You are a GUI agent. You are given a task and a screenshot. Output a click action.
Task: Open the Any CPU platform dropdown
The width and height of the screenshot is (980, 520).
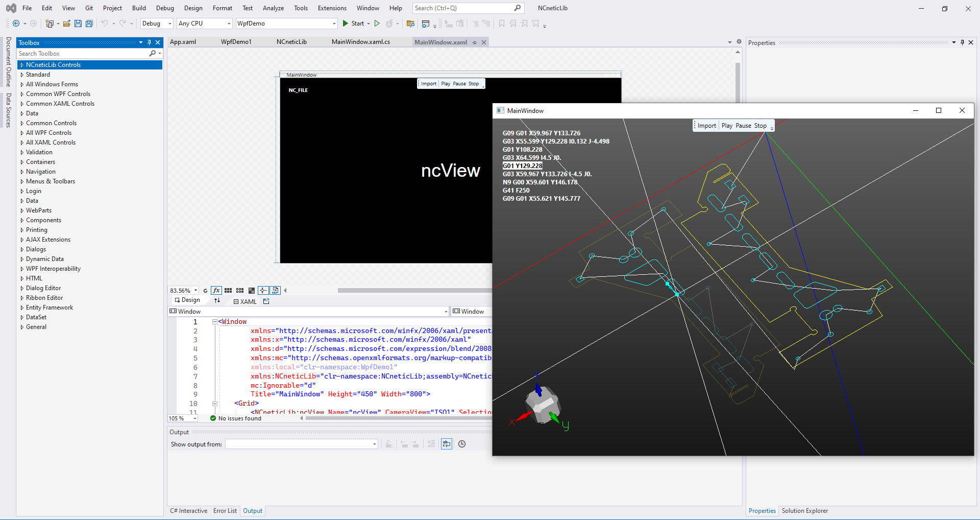tap(205, 23)
